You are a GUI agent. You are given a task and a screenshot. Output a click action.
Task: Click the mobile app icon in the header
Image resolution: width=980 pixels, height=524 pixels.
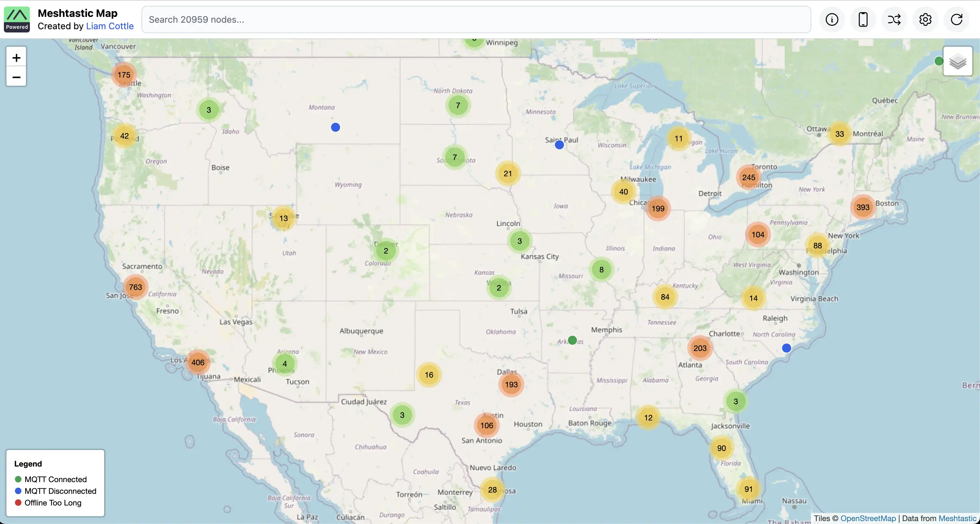click(863, 19)
